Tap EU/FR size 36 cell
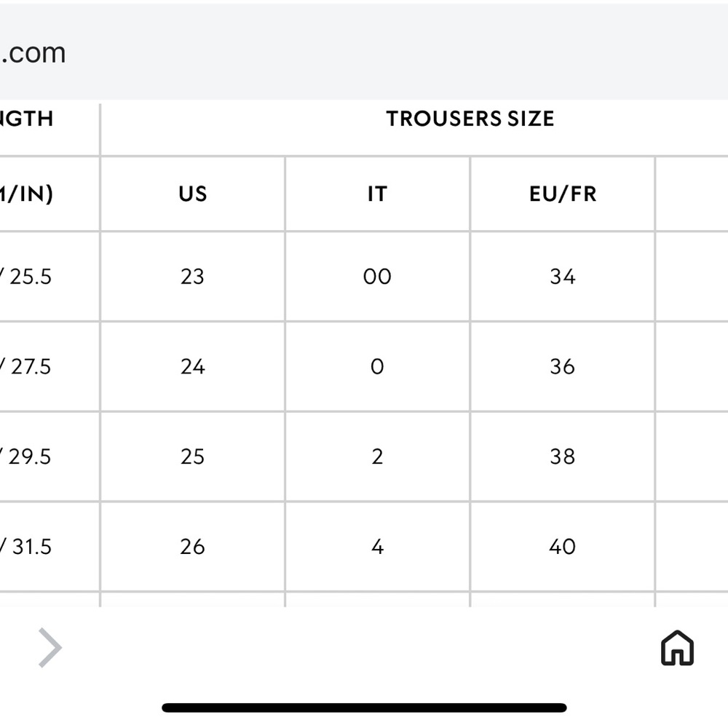This screenshot has width=728, height=728. (563, 367)
